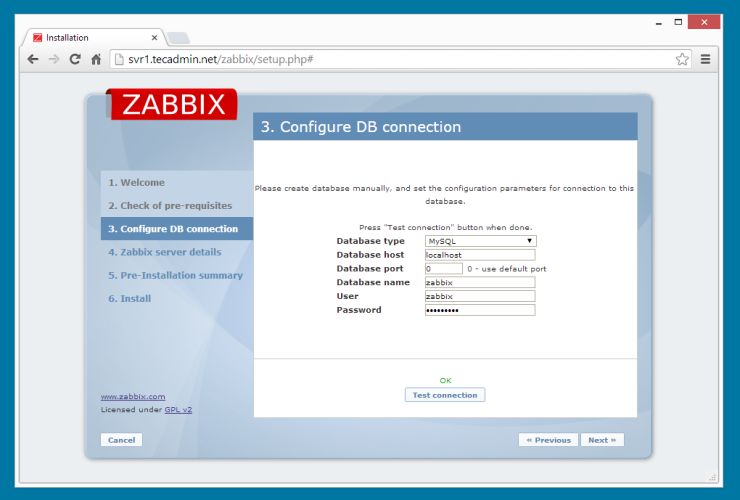Screen dimensions: 740x500
Task: Open the GPL v2 license link
Action: coord(178,410)
